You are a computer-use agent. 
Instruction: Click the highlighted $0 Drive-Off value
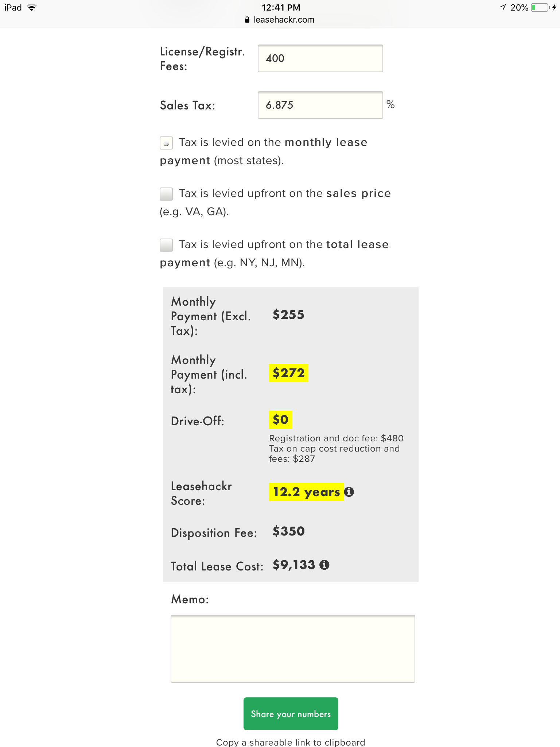(280, 420)
